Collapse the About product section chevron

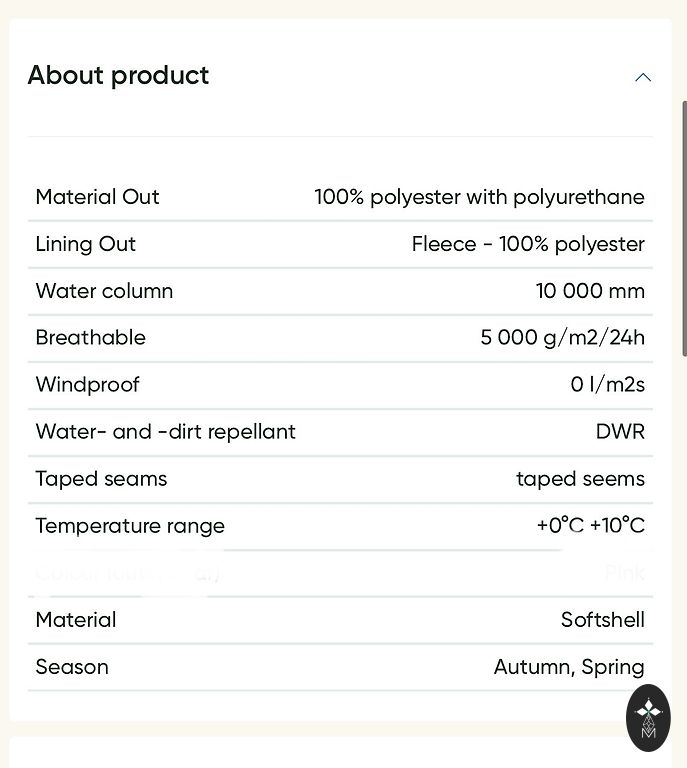(x=643, y=77)
